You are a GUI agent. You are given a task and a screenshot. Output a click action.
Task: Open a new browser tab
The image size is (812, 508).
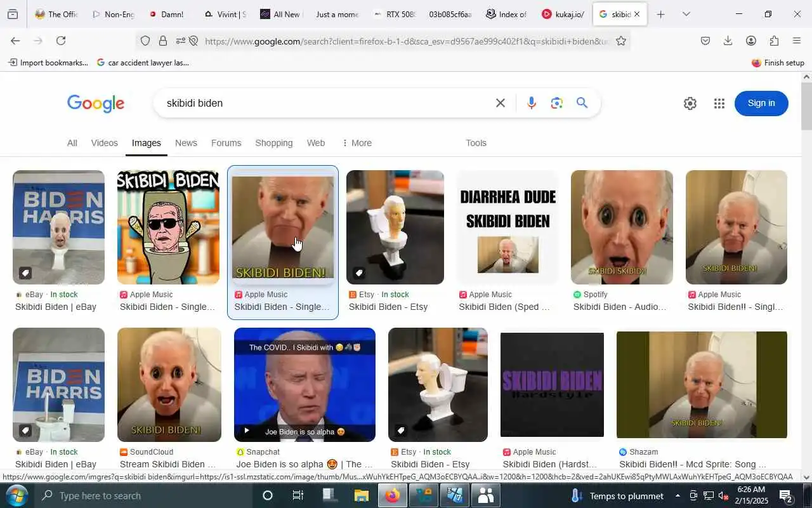[660, 14]
